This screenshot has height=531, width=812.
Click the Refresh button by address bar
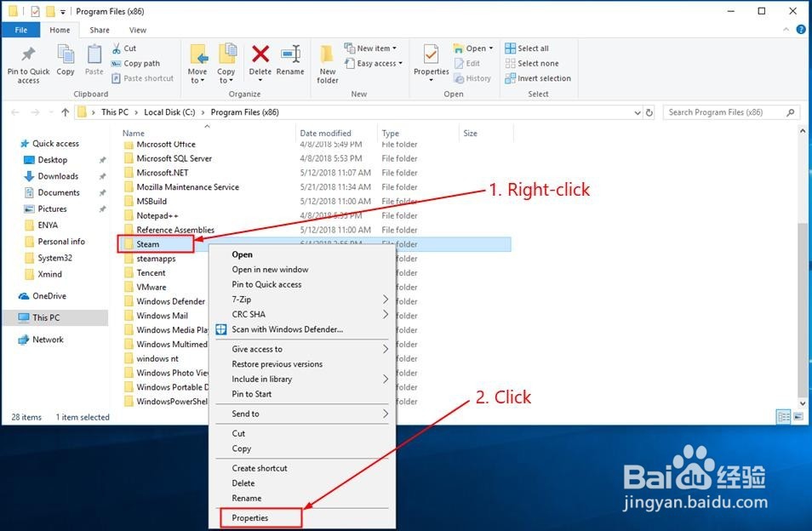click(x=649, y=112)
